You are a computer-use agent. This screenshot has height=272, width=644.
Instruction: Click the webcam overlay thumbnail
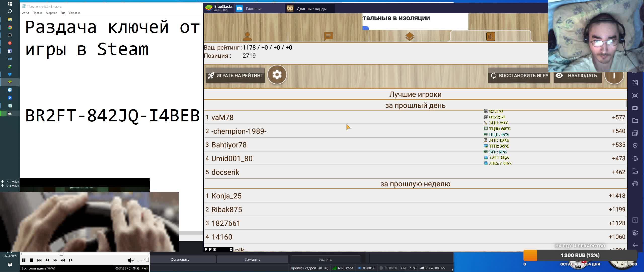[x=596, y=36]
